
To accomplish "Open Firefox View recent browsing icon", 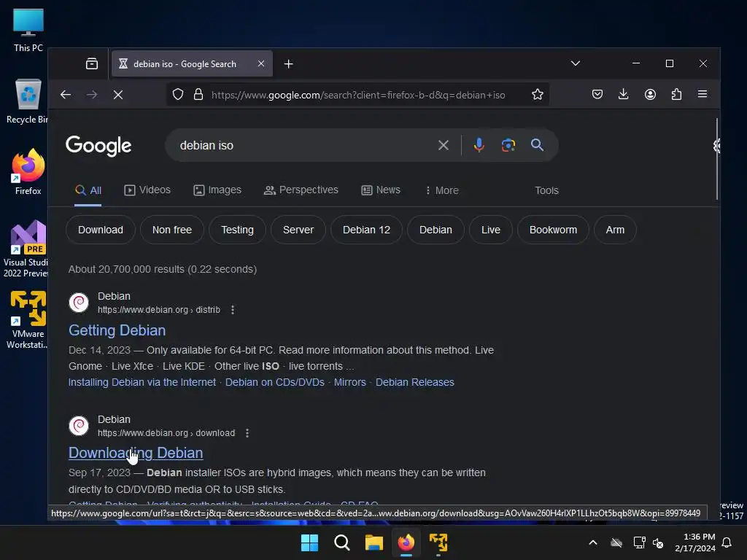I will (x=92, y=64).
